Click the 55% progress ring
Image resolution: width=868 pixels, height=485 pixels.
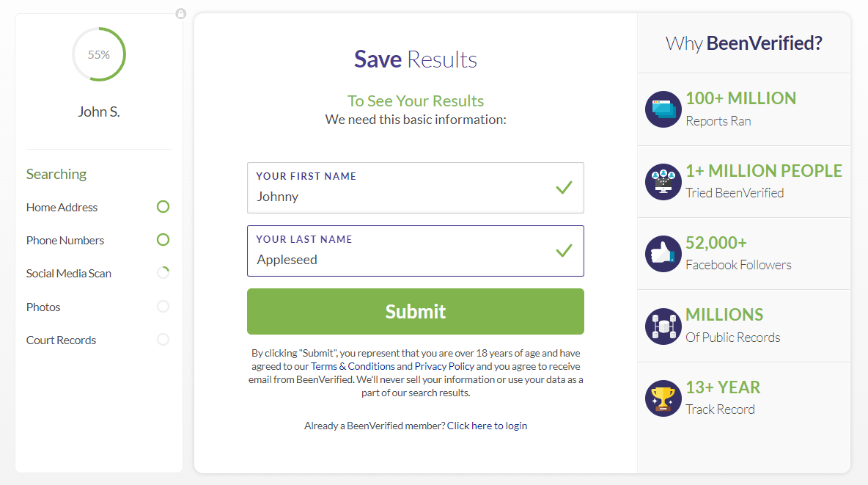click(99, 54)
